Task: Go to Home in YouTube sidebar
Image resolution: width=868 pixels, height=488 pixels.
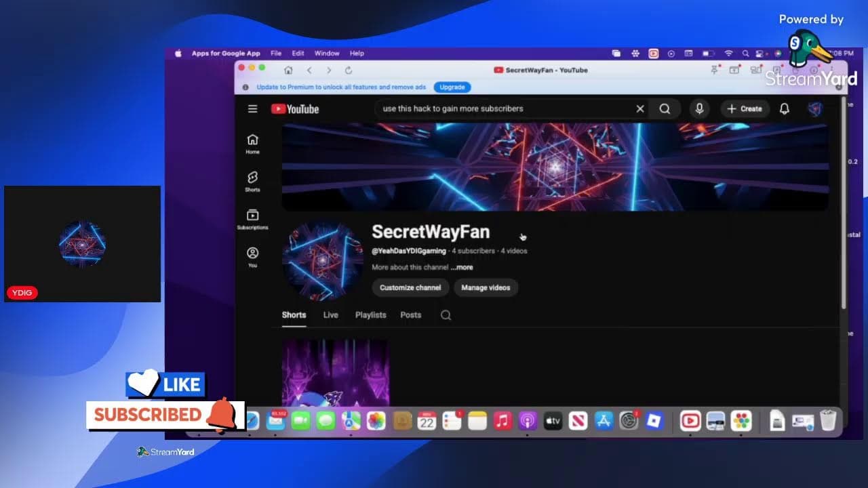Action: [253, 144]
